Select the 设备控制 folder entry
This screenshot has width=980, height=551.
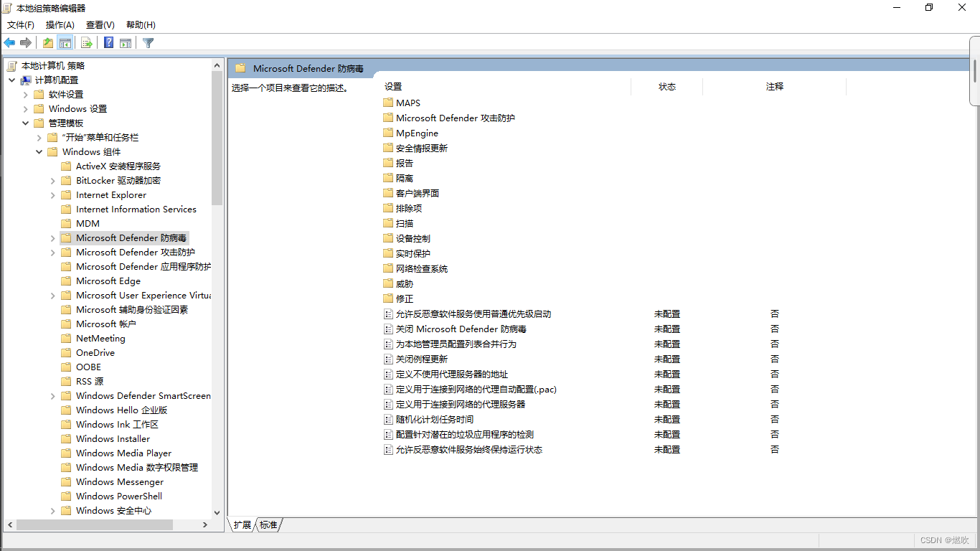[x=413, y=238]
